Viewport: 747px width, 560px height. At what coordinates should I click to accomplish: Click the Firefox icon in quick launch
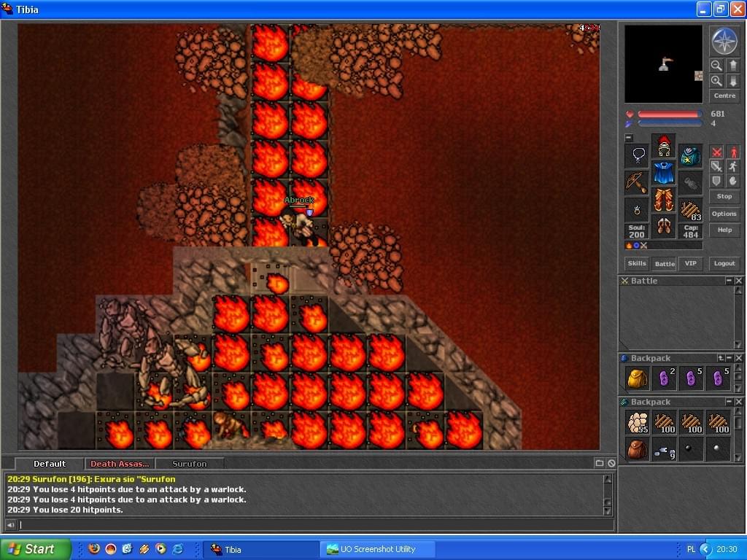coord(94,549)
